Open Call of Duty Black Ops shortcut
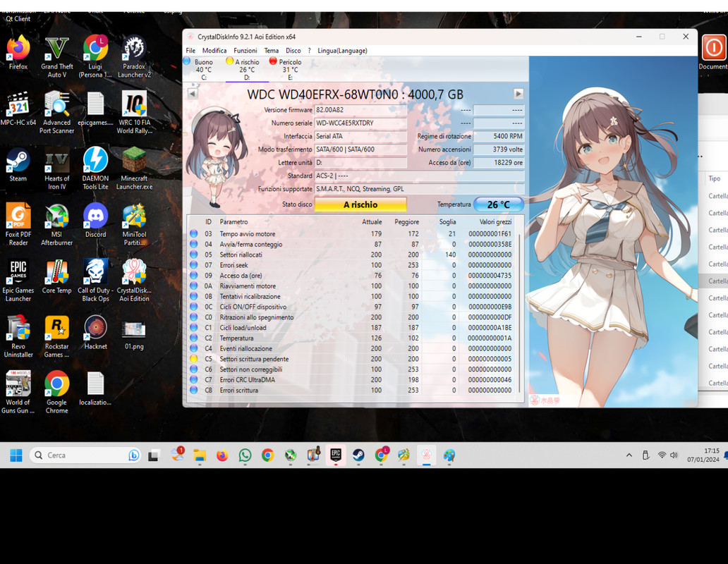This screenshot has height=564, width=728. click(95, 281)
